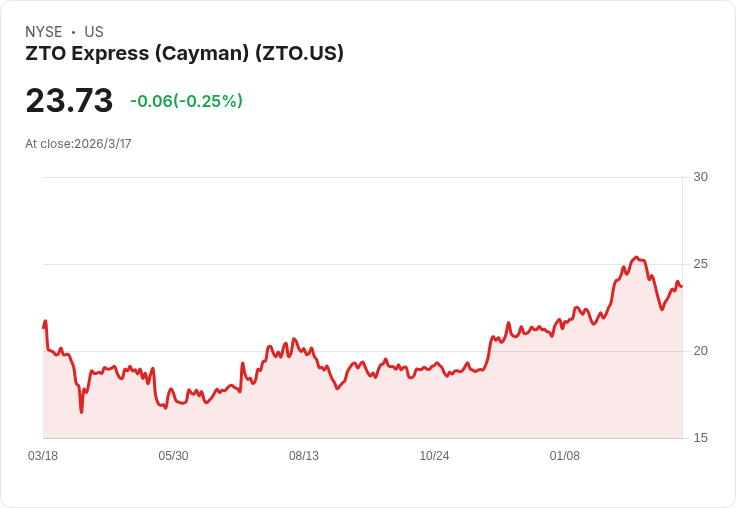Click the At close date text
This screenshot has width=736, height=508.
78,143
